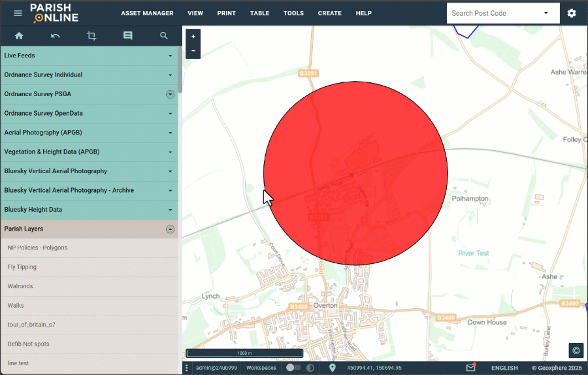Expand the Live Feeds layer group
Screen dimensions: 588x375
pos(170,56)
